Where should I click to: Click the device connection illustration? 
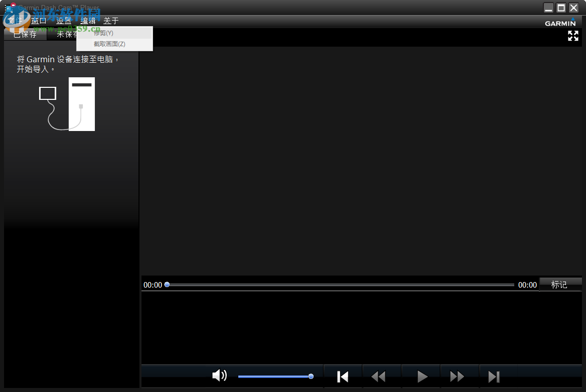point(67,104)
